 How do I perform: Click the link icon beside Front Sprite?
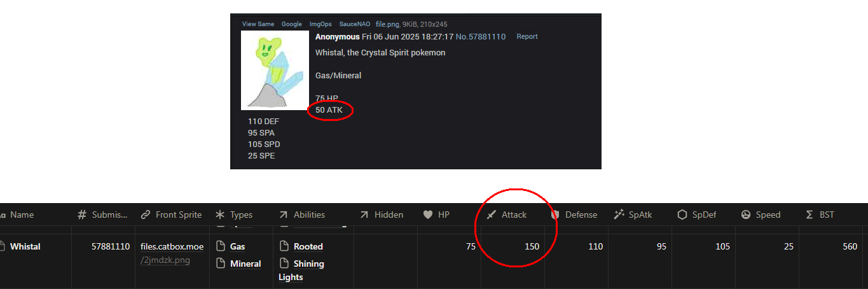pos(145,215)
